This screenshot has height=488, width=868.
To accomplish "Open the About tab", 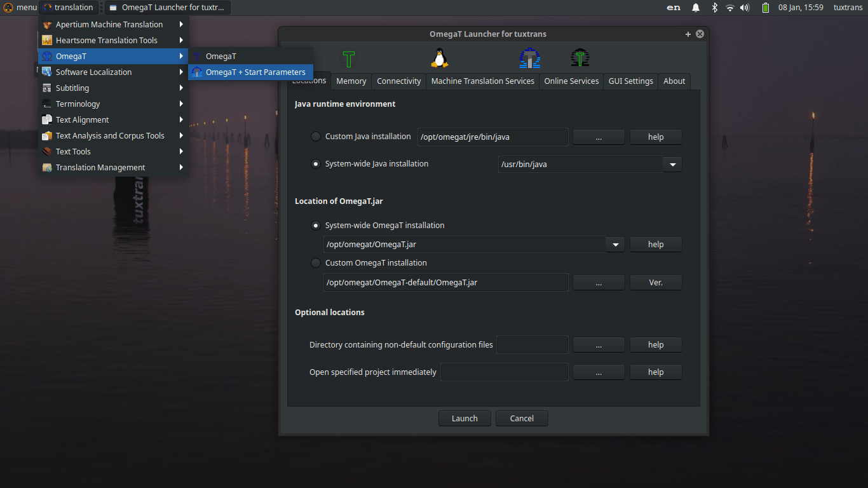I will (674, 81).
